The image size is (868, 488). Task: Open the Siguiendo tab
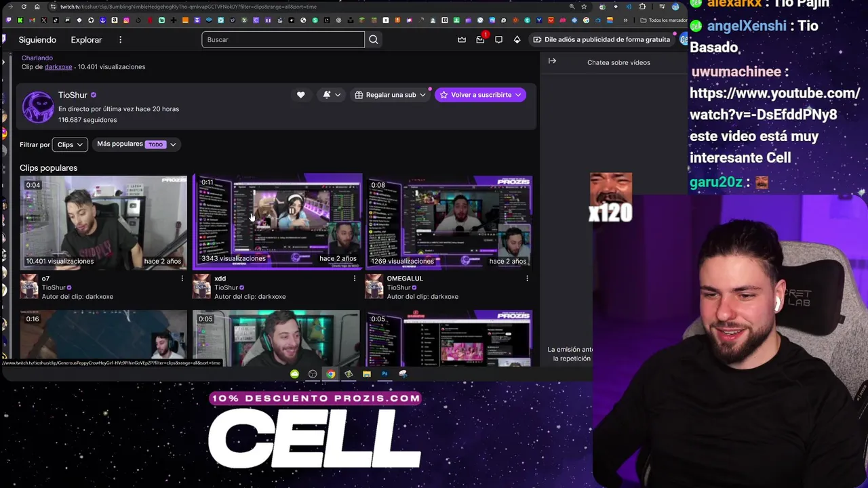pos(37,39)
